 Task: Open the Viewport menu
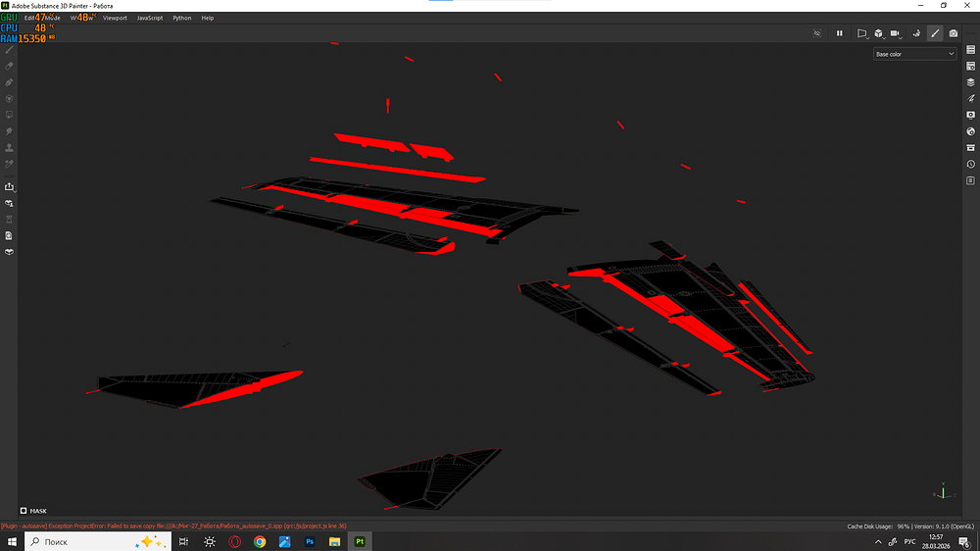(115, 18)
